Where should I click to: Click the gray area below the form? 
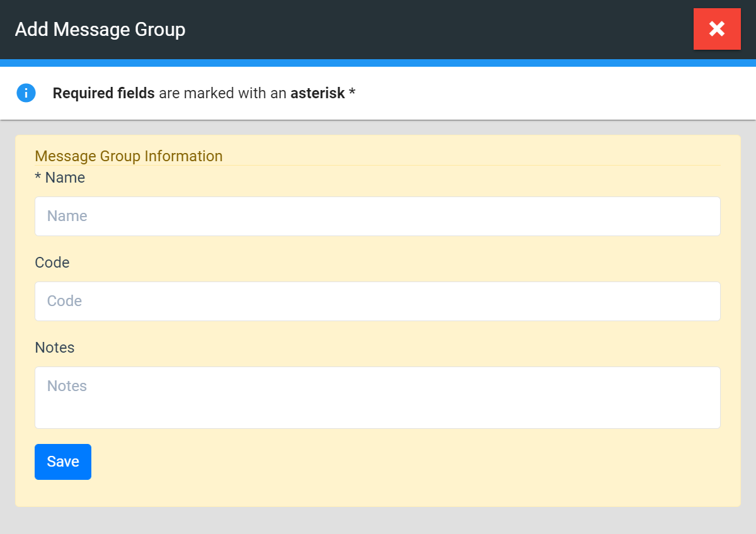378,520
